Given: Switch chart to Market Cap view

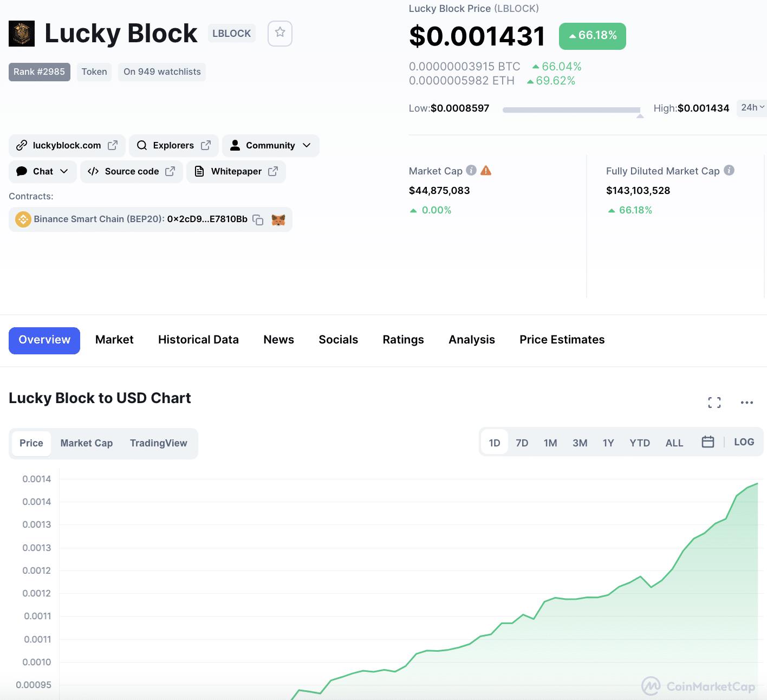Looking at the screenshot, I should point(87,443).
